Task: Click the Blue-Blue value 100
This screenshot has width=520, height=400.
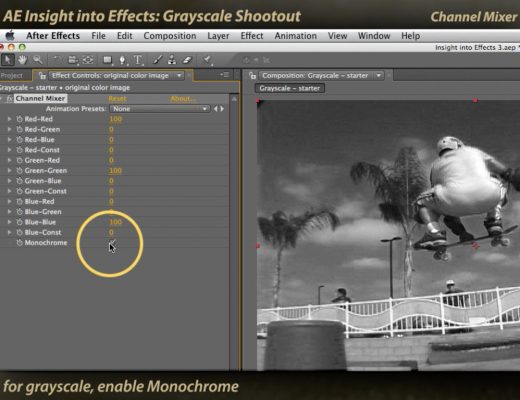Action: coord(115,222)
